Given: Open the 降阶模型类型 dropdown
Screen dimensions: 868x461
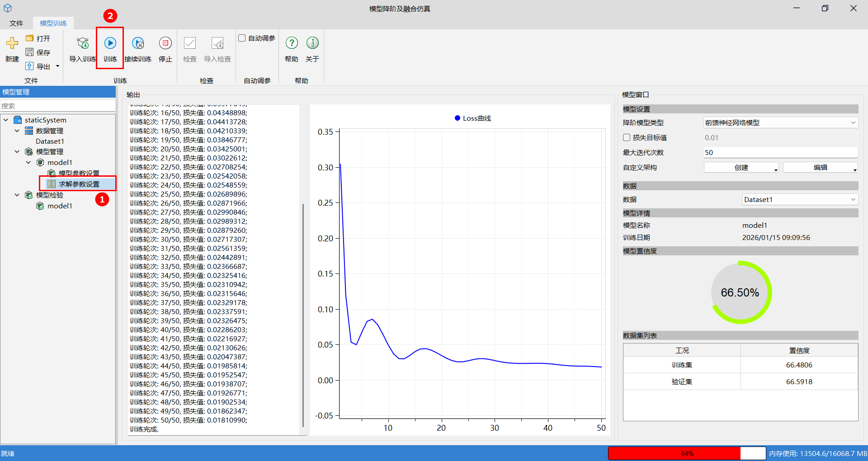Looking at the screenshot, I should [x=780, y=123].
